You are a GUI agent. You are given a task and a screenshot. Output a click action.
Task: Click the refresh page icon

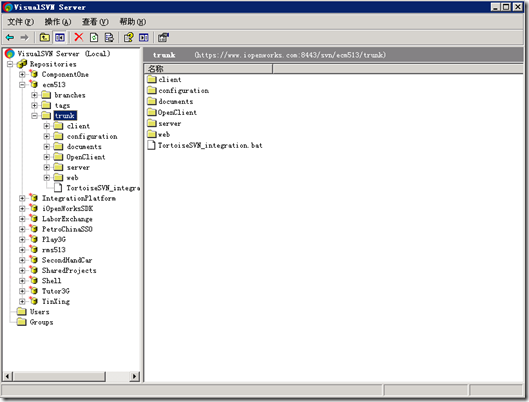tap(94, 37)
